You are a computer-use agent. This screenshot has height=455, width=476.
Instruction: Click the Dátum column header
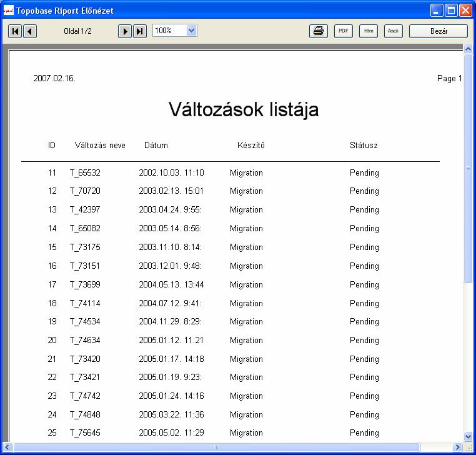pyautogui.click(x=156, y=145)
